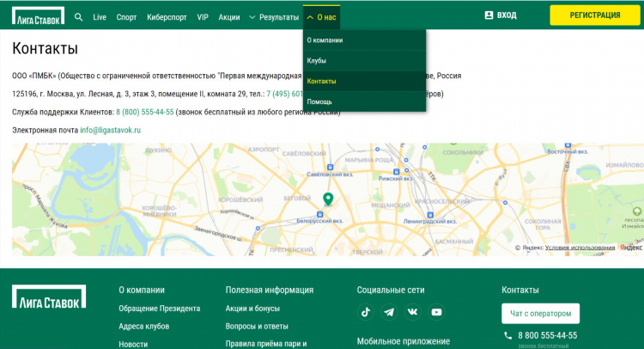Open the VK social icon
Viewport: 644px width, 349px height.
click(412, 312)
